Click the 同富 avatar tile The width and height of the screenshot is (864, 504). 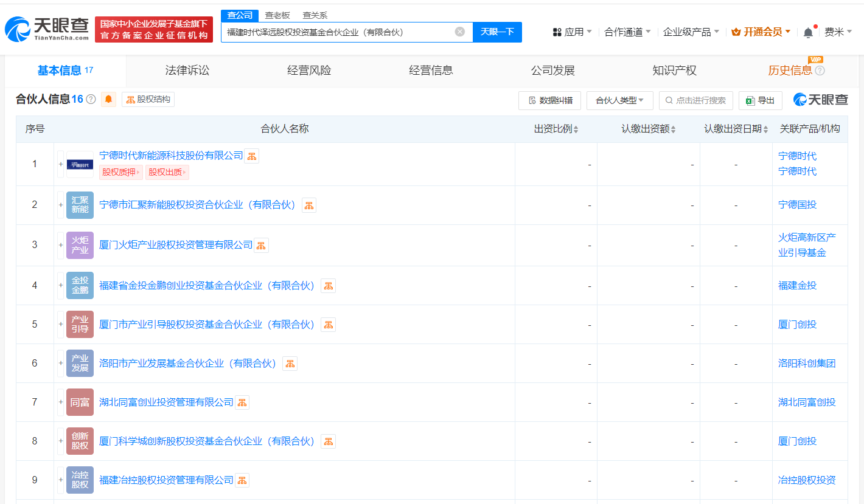[x=80, y=402]
